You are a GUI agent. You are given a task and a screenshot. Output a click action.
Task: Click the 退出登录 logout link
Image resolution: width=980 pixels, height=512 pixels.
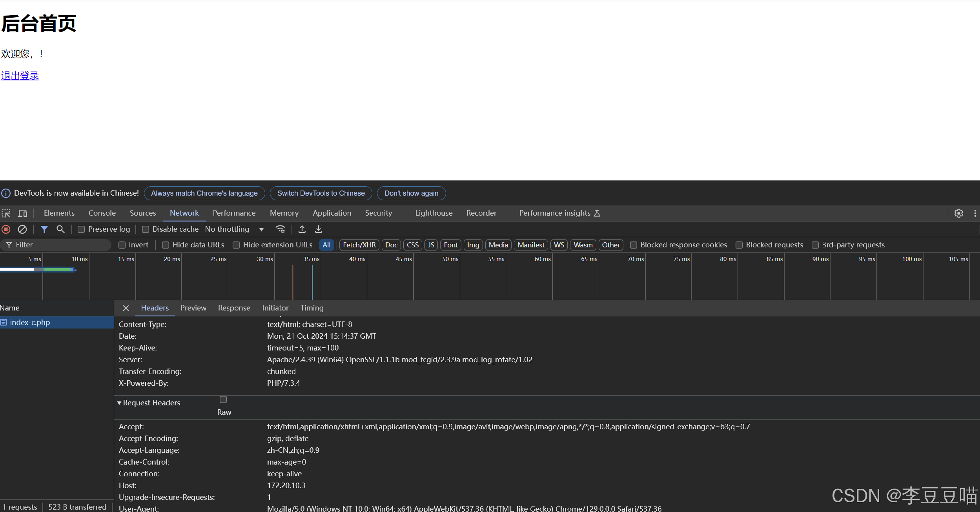click(20, 76)
